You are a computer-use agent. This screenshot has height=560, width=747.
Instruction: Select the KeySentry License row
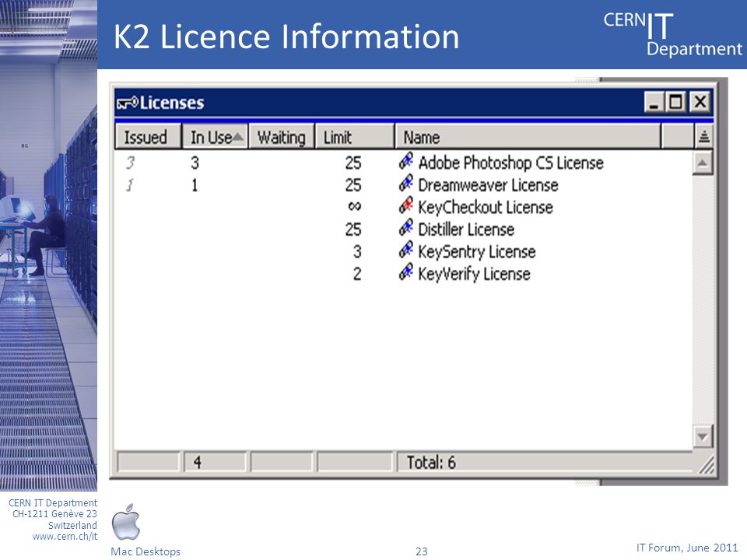[403, 251]
